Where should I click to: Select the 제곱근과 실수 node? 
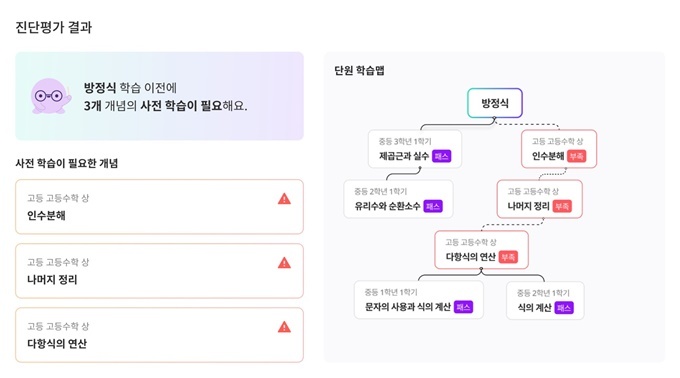pos(415,149)
